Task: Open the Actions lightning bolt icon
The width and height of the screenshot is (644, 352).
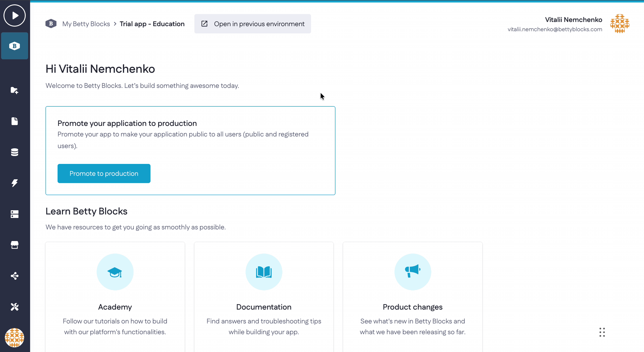Action: (14, 183)
